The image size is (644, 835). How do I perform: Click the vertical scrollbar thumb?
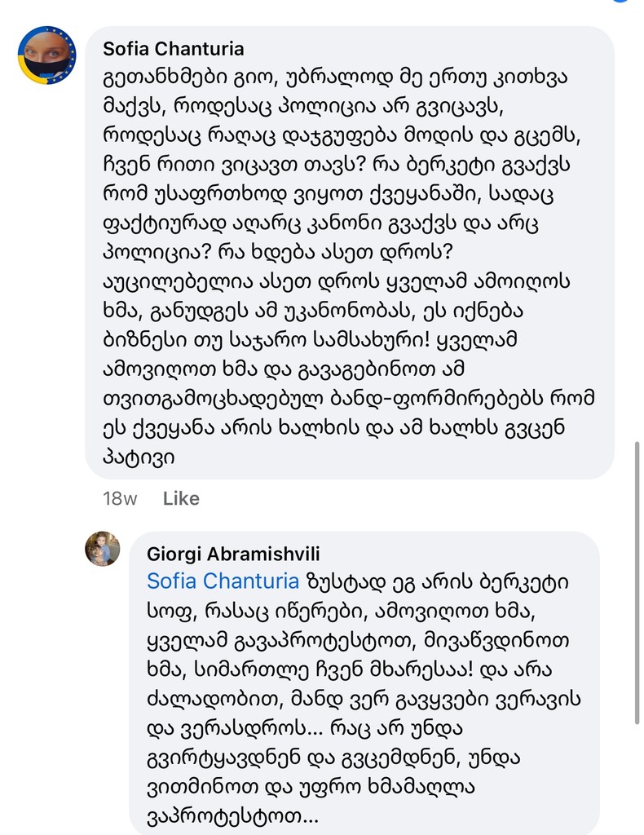pos(637,582)
